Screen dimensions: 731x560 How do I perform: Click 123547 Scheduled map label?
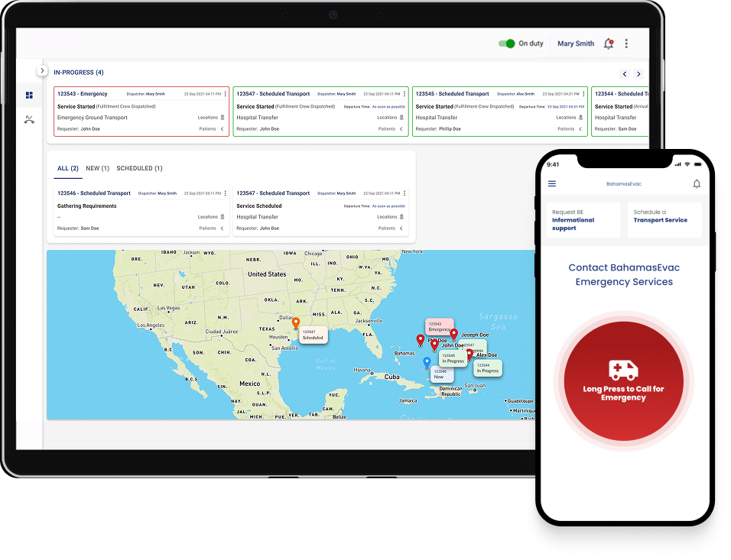(x=314, y=335)
